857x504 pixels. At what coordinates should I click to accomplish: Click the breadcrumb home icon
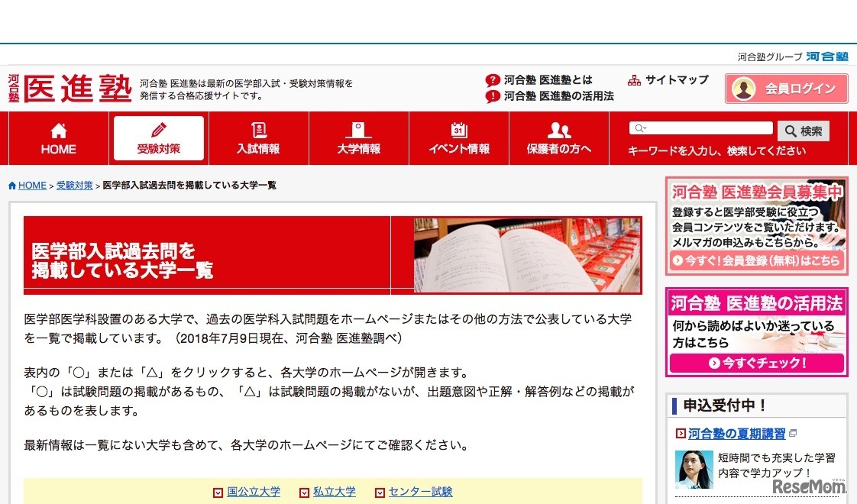12,186
